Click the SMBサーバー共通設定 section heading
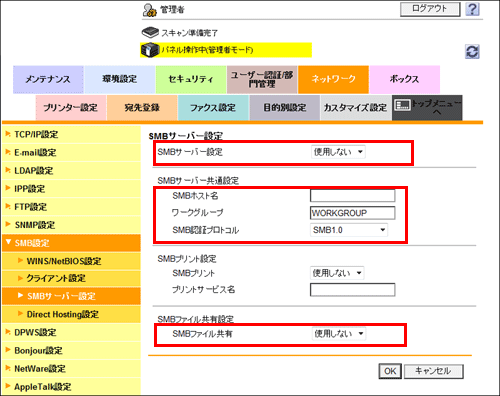The image size is (500, 396). pyautogui.click(x=198, y=180)
